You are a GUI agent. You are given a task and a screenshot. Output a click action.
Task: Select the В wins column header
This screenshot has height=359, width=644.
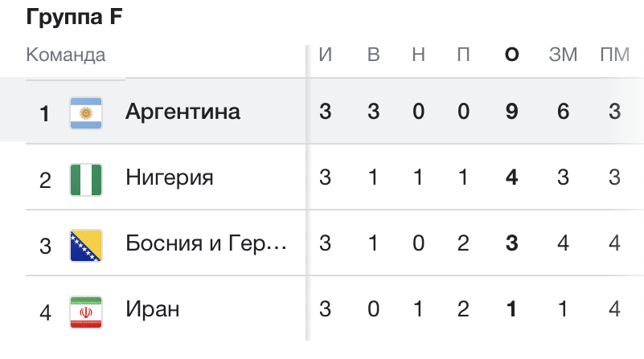point(373,54)
